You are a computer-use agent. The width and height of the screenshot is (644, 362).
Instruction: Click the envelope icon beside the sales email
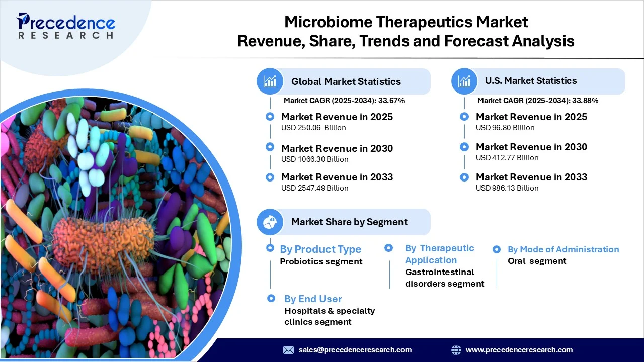coord(288,350)
